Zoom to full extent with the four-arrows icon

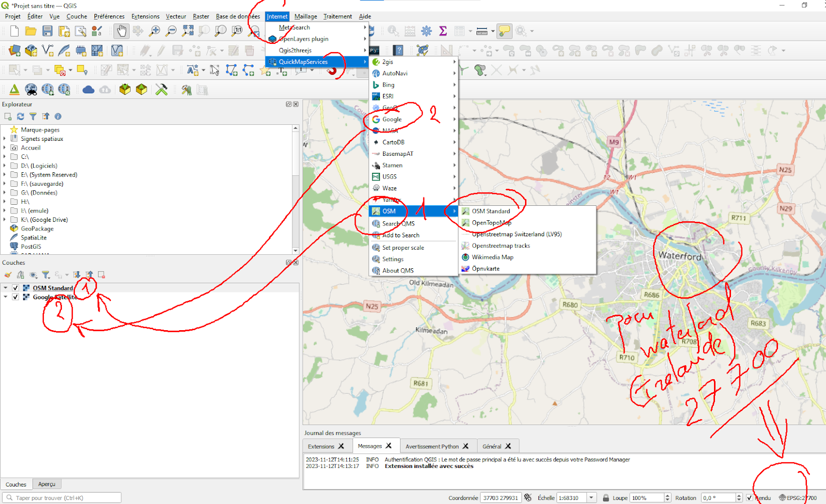point(188,31)
